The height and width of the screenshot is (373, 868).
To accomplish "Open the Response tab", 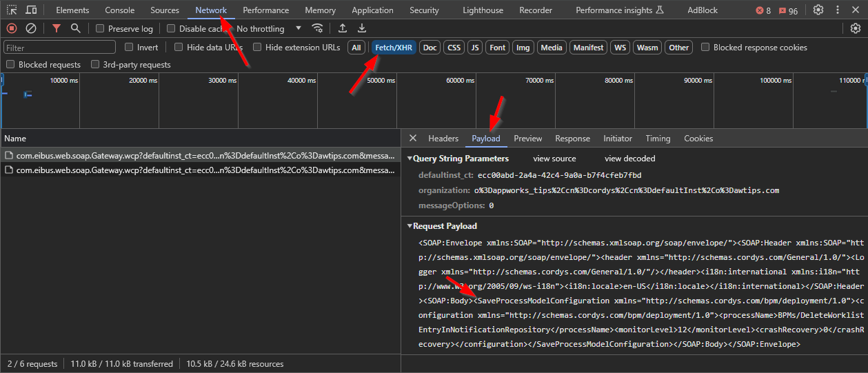I will 572,139.
